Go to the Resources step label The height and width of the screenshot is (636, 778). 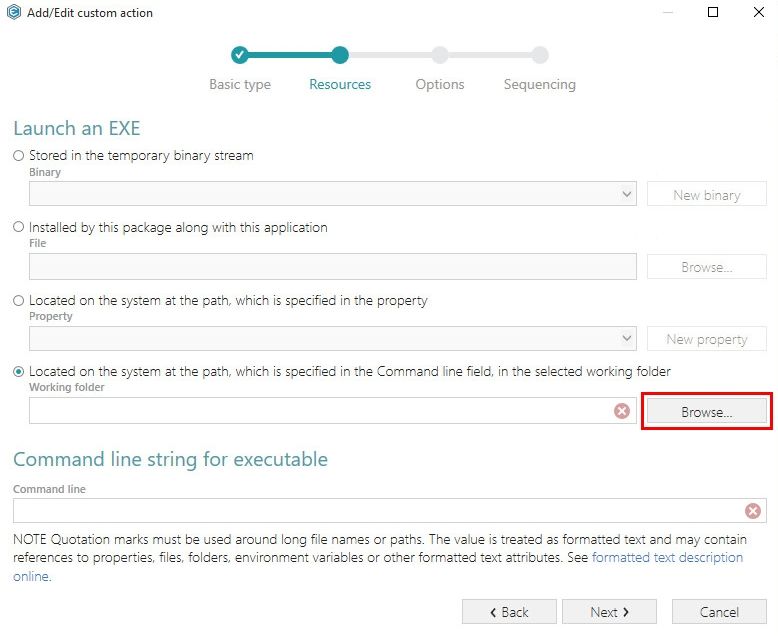click(x=340, y=84)
